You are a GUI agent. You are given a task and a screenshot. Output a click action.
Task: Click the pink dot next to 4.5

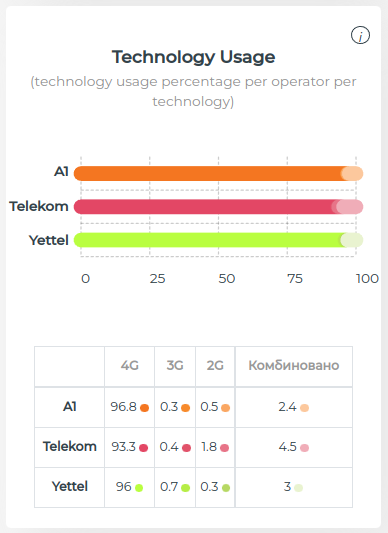click(x=304, y=448)
